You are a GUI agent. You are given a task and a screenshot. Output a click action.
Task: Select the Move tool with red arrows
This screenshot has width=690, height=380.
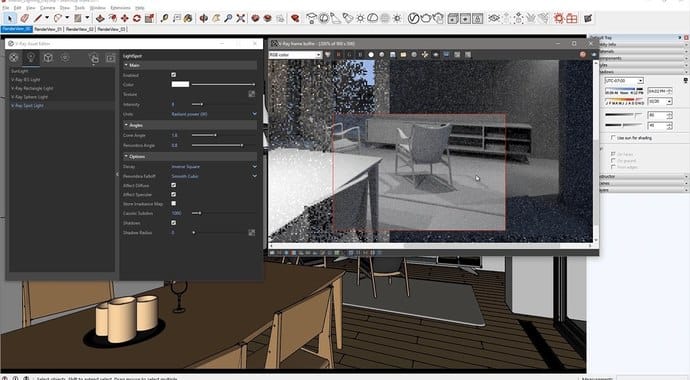pyautogui.click(x=125, y=18)
